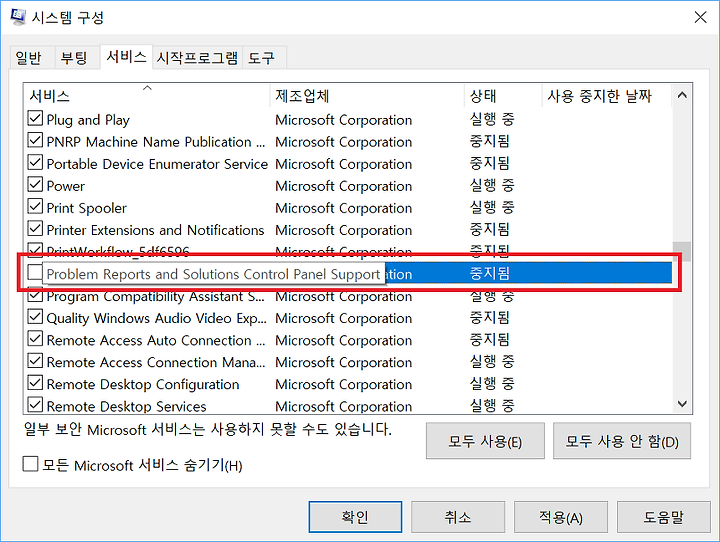Screen dimensions: 720x542
Task: Click 실행 중 status of Plug and Play
Action: [492, 119]
